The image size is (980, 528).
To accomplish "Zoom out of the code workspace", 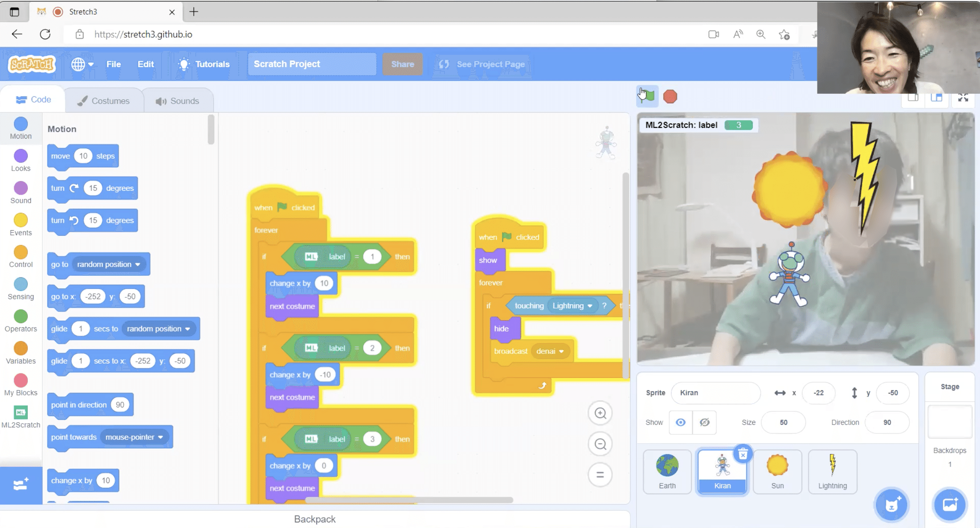I will click(x=600, y=444).
